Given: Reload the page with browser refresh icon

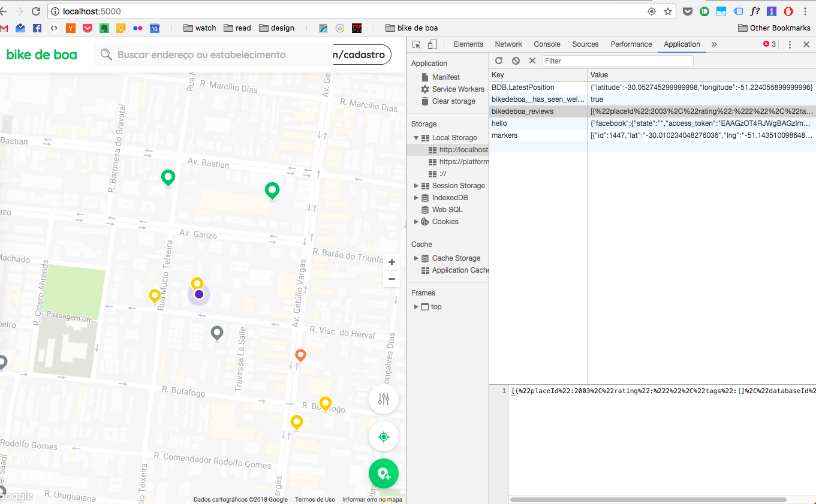Looking at the screenshot, I should click(36, 11).
